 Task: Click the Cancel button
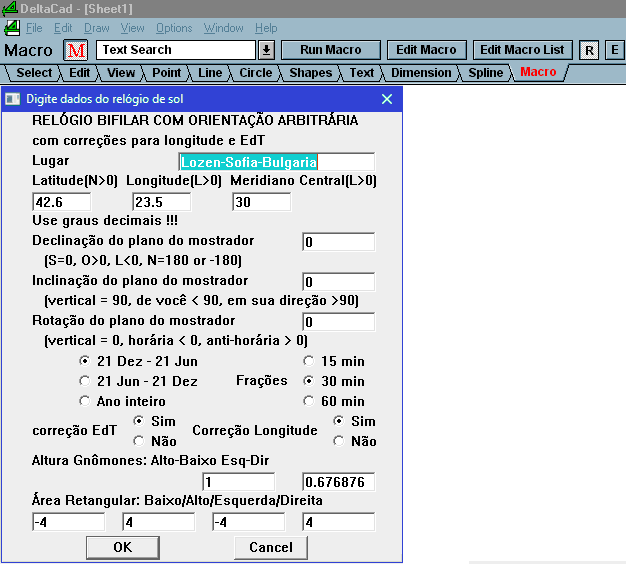point(270,547)
